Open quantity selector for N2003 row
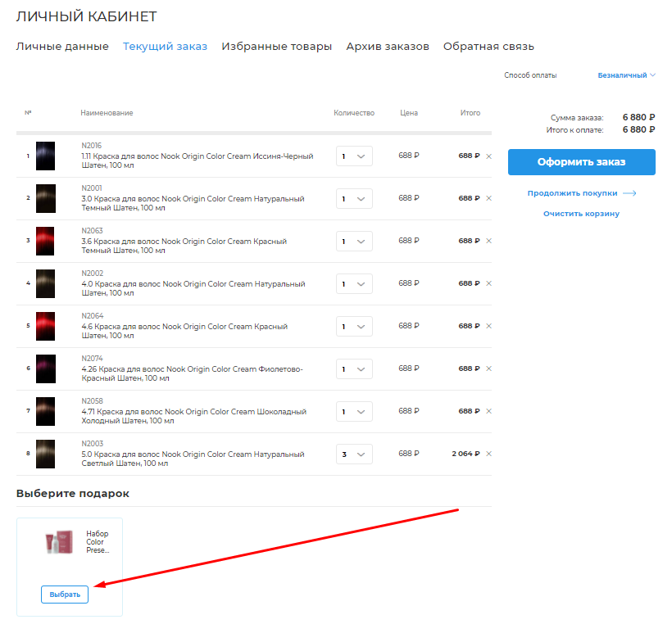The image size is (672, 633). pos(354,454)
